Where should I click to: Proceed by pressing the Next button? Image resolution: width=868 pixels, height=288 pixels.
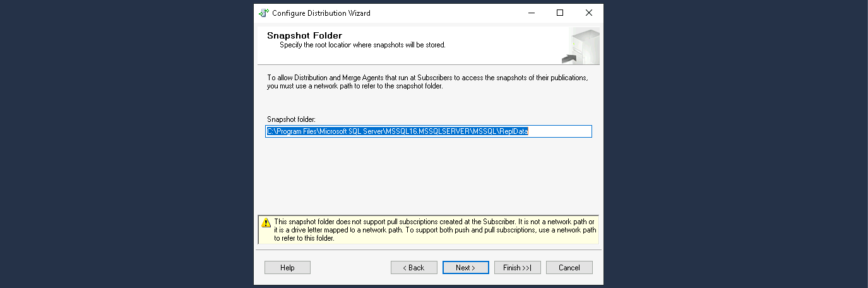[x=465, y=268]
